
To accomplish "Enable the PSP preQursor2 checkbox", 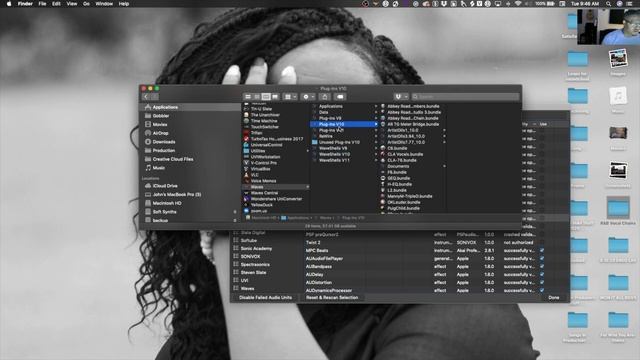I will [542, 235].
